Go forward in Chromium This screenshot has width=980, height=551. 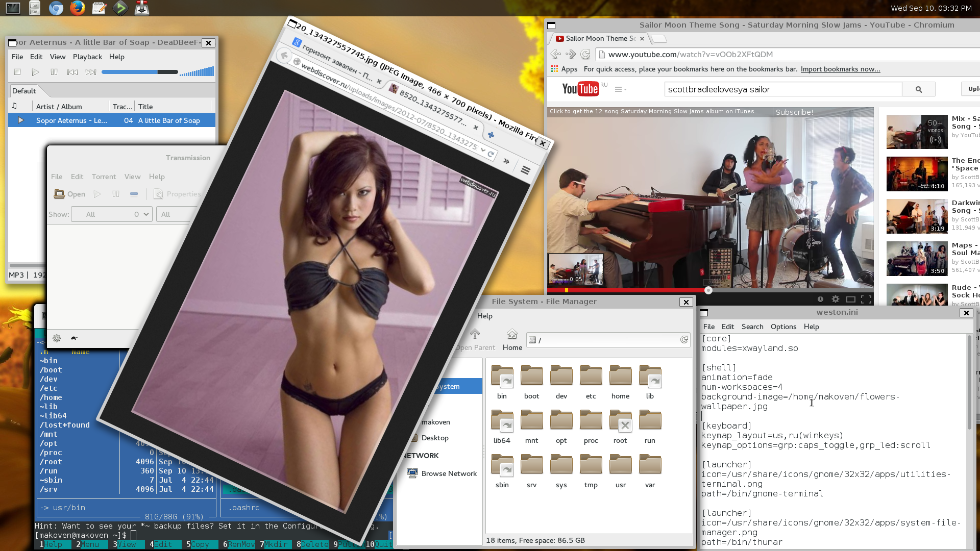click(571, 54)
